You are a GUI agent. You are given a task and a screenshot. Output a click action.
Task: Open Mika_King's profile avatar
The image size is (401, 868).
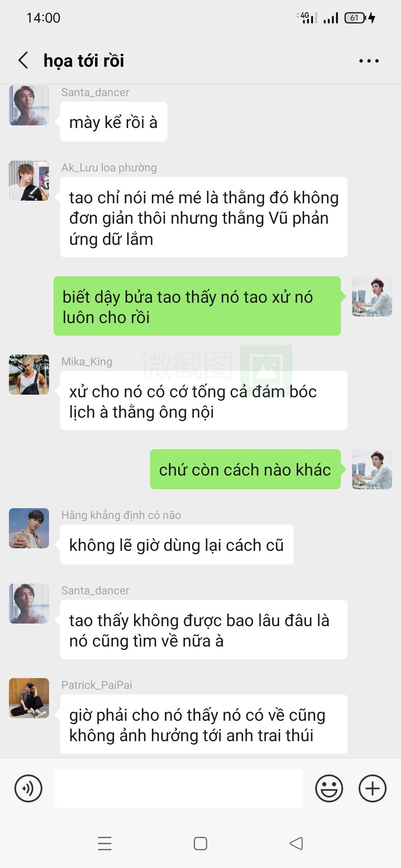pos(29,375)
